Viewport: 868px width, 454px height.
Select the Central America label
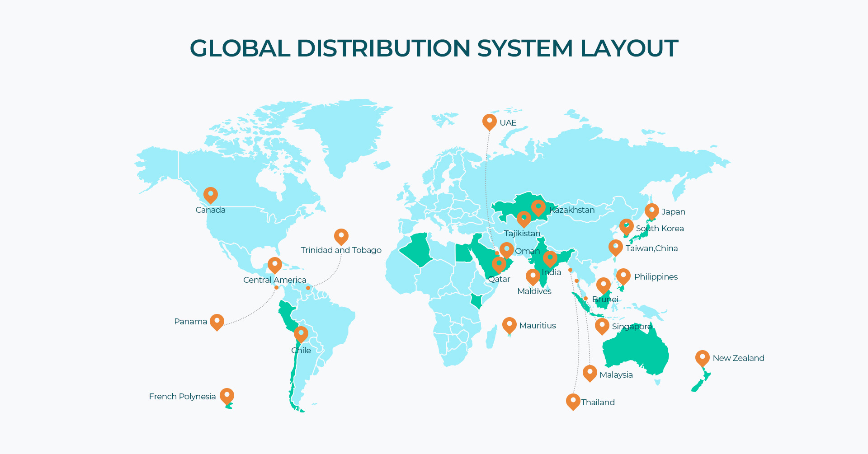coord(274,280)
